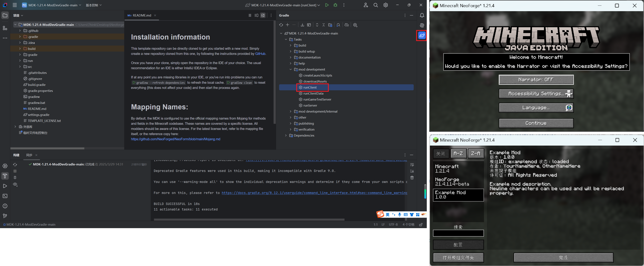Open Search Everywhere magnifier in IntelliJ title bar
Image resolution: width=644 pixels, height=266 pixels.
coord(375,5)
